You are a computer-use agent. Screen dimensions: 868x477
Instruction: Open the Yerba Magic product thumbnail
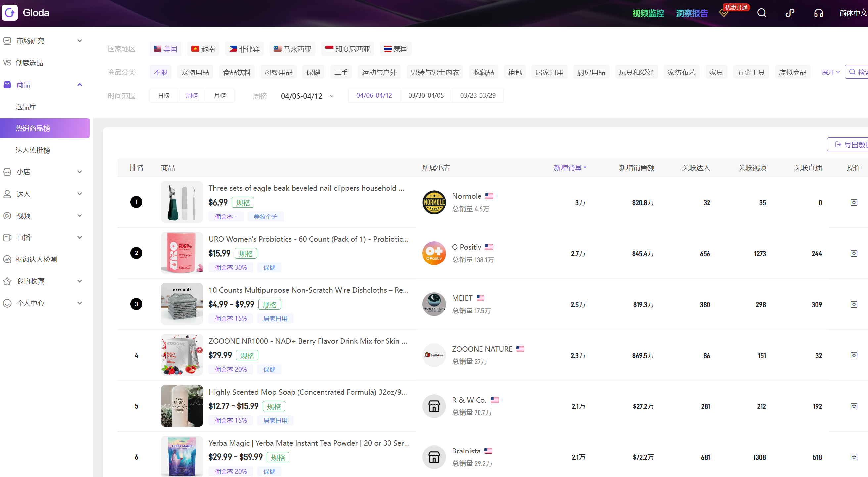(x=182, y=456)
